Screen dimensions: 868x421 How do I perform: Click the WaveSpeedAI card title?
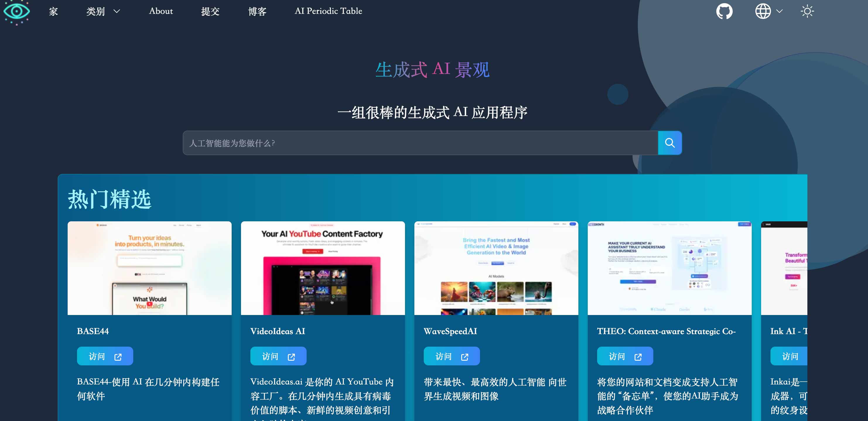click(450, 331)
